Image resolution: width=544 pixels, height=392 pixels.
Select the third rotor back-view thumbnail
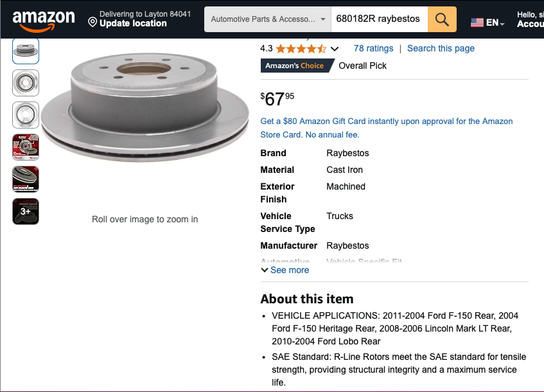(26, 115)
